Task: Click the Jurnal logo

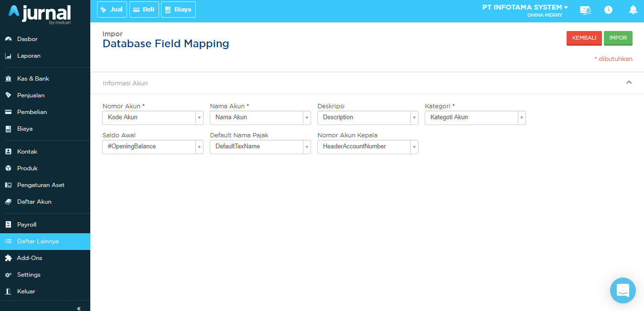Action: tap(40, 13)
